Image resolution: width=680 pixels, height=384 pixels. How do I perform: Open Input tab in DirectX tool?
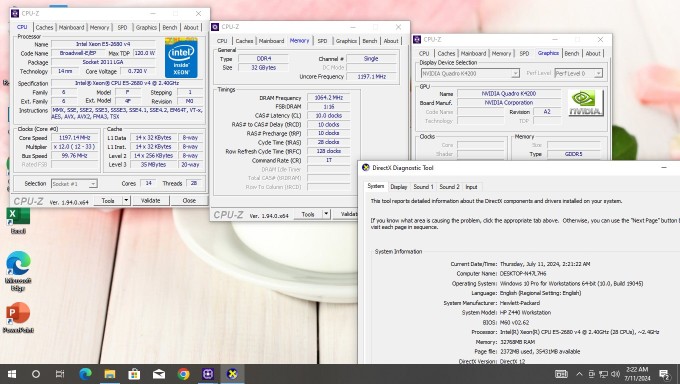click(471, 187)
